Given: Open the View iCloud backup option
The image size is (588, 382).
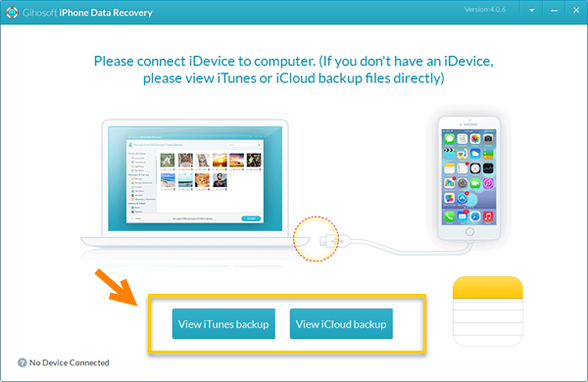Looking at the screenshot, I should [341, 324].
